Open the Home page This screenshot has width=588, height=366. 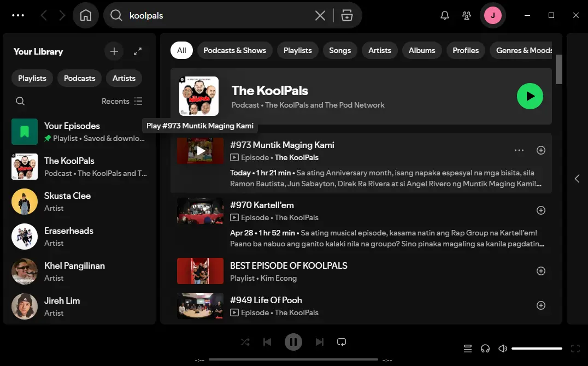85,15
